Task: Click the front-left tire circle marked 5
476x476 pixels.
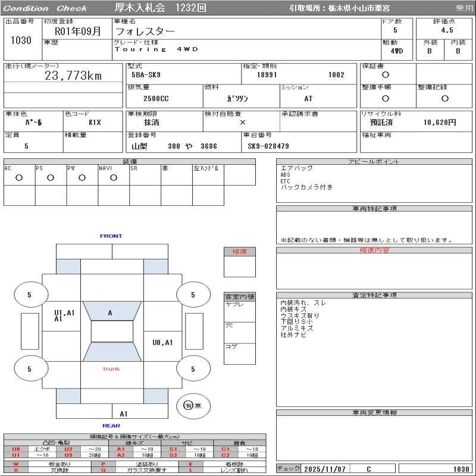Action: 30,295
